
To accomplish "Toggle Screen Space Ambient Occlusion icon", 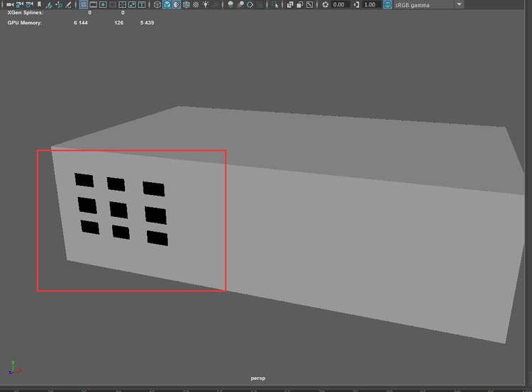I will (x=231, y=4).
